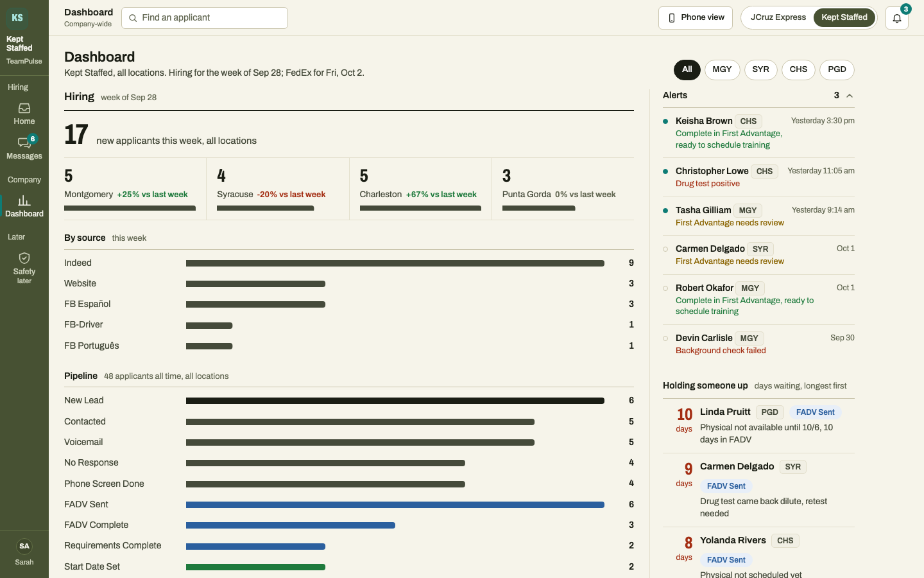Click the FB Português source label
Screen dimensions: 924x578
pyautogui.click(x=92, y=346)
